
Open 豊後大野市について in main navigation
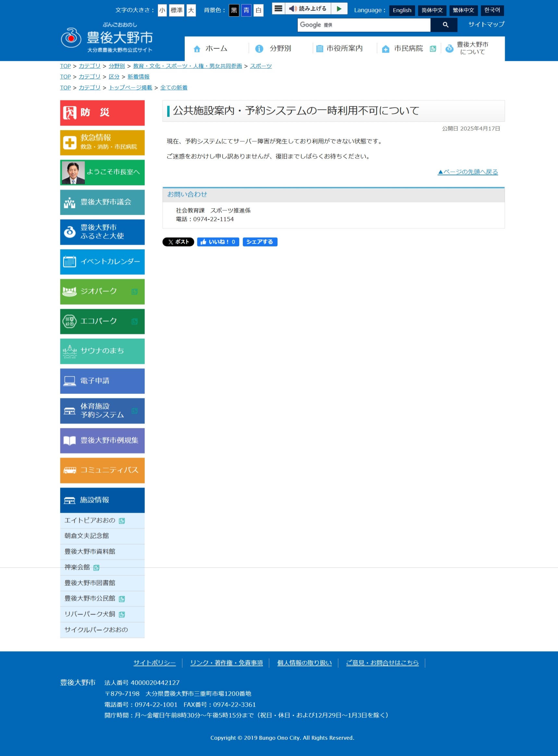click(x=473, y=49)
